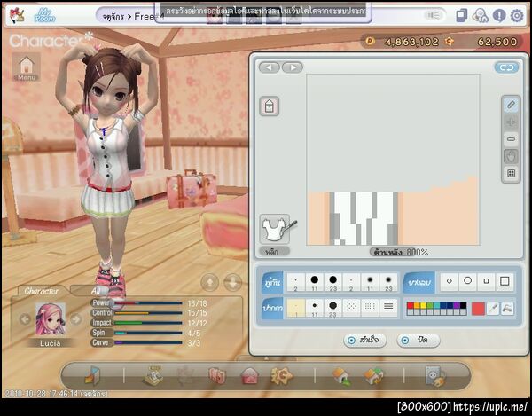Open the Menu home icon

pyautogui.click(x=27, y=67)
